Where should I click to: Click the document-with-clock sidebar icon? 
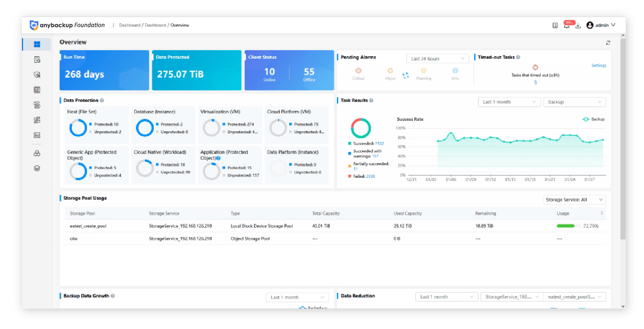point(37,60)
